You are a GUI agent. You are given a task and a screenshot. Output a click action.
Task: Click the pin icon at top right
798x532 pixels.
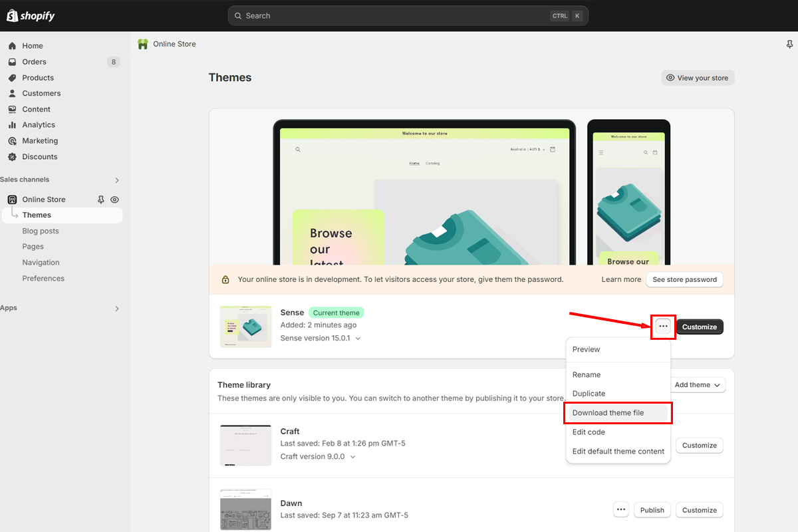[789, 45]
